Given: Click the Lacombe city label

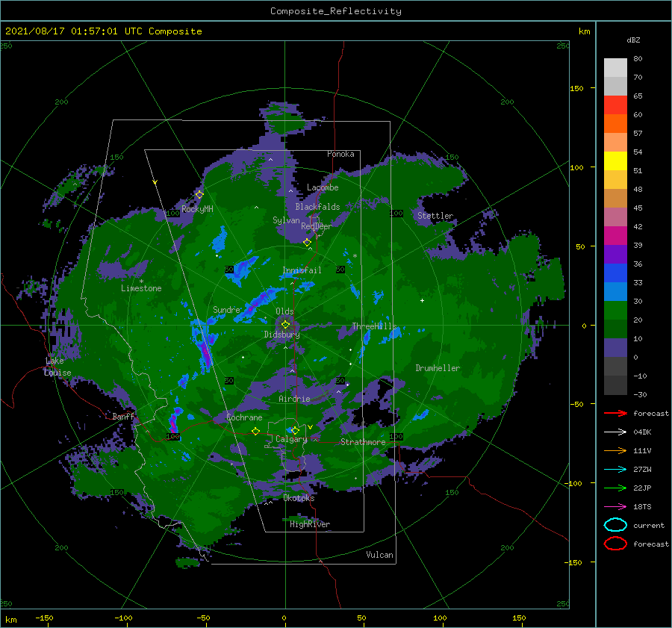Looking at the screenshot, I should (323, 187).
